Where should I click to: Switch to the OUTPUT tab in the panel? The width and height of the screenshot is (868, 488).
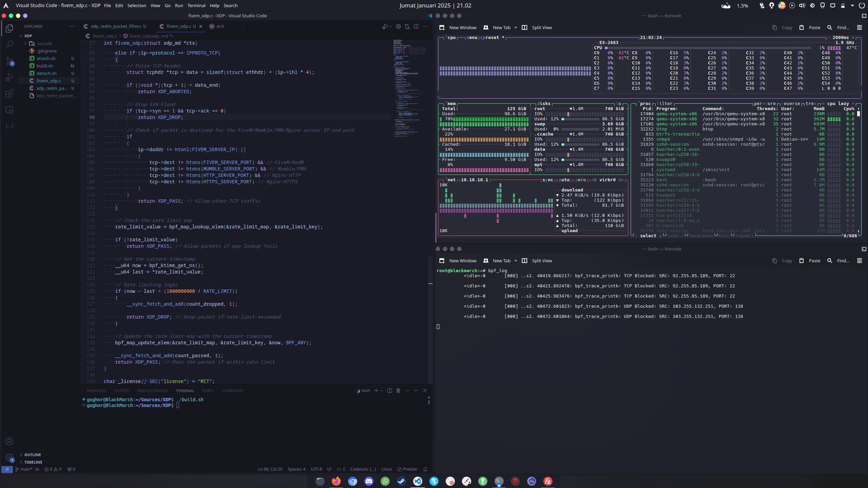point(121,390)
